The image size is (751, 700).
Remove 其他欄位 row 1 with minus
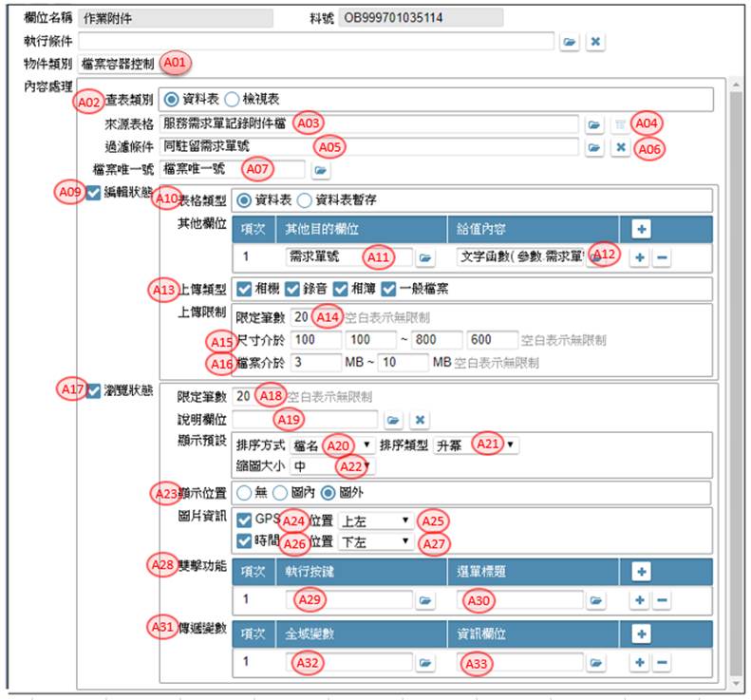tap(662, 257)
